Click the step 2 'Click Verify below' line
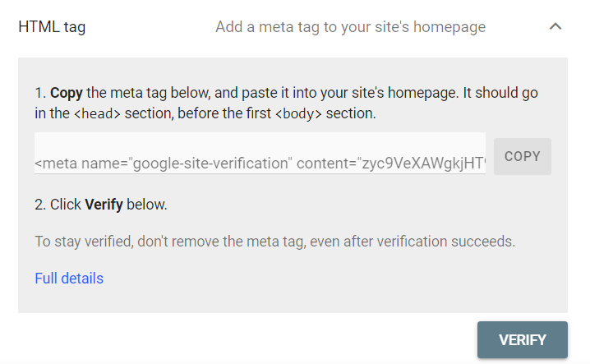Image resolution: width=590 pixels, height=364 pixels. [101, 205]
